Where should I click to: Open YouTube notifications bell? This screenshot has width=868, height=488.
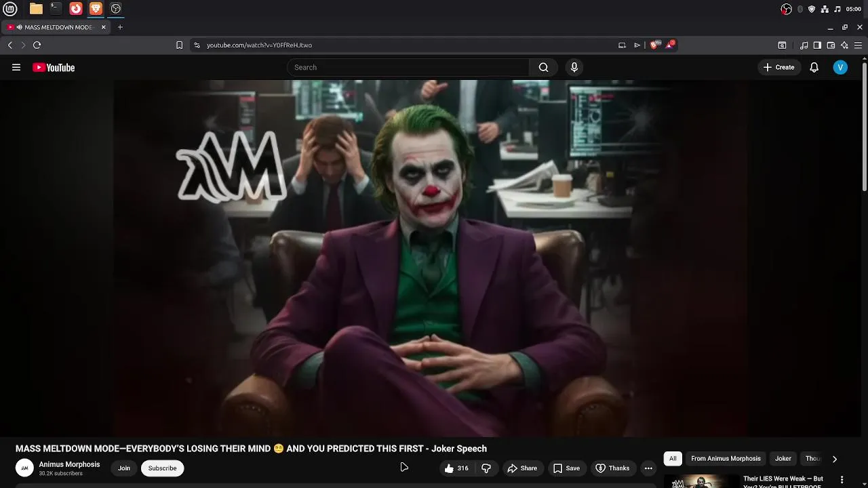(814, 67)
